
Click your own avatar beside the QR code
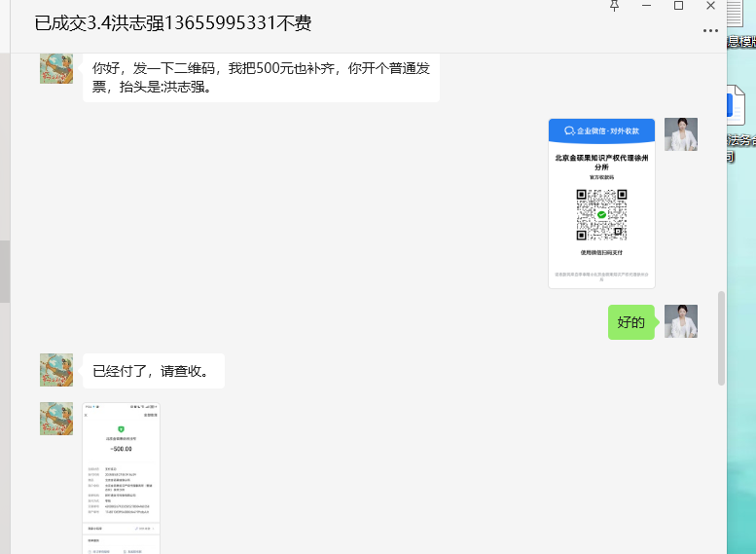[680, 134]
